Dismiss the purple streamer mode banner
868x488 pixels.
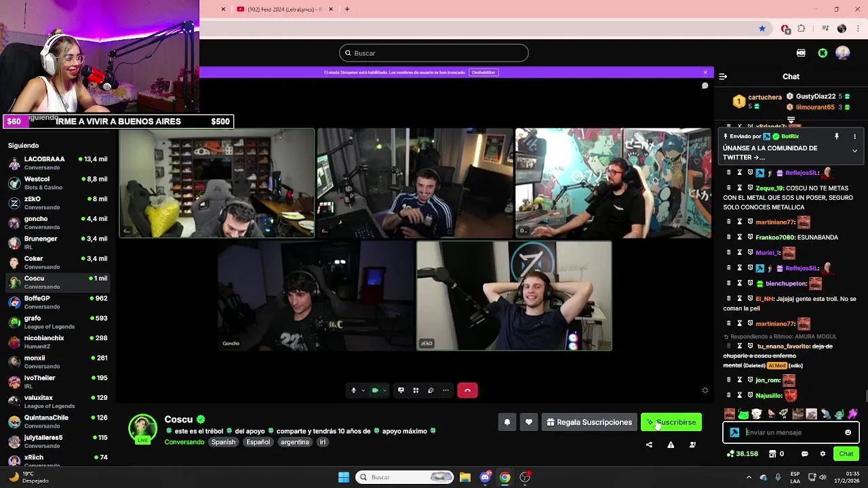(705, 72)
